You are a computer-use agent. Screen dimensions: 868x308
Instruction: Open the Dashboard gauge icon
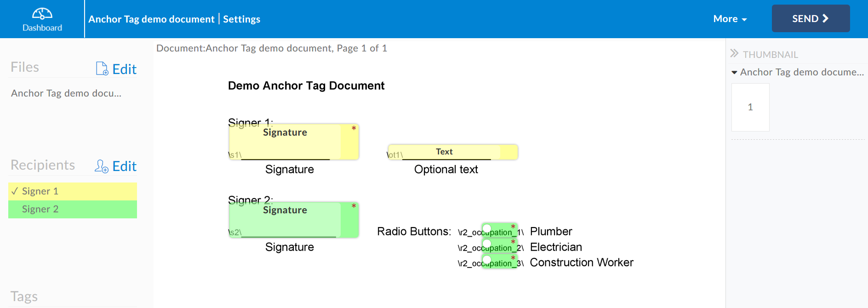(x=42, y=14)
